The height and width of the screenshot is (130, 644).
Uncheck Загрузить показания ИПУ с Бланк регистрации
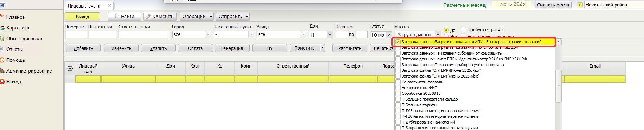[398, 42]
